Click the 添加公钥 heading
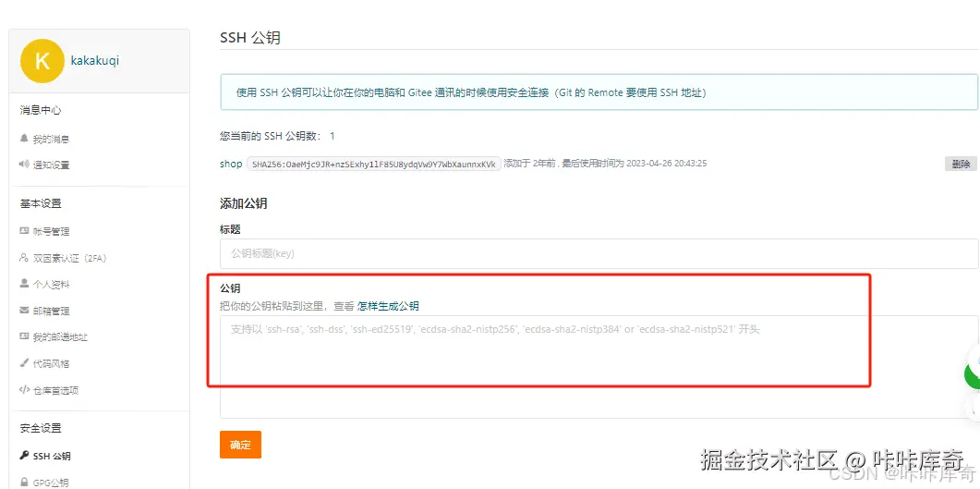The width and height of the screenshot is (980, 489). (x=244, y=203)
